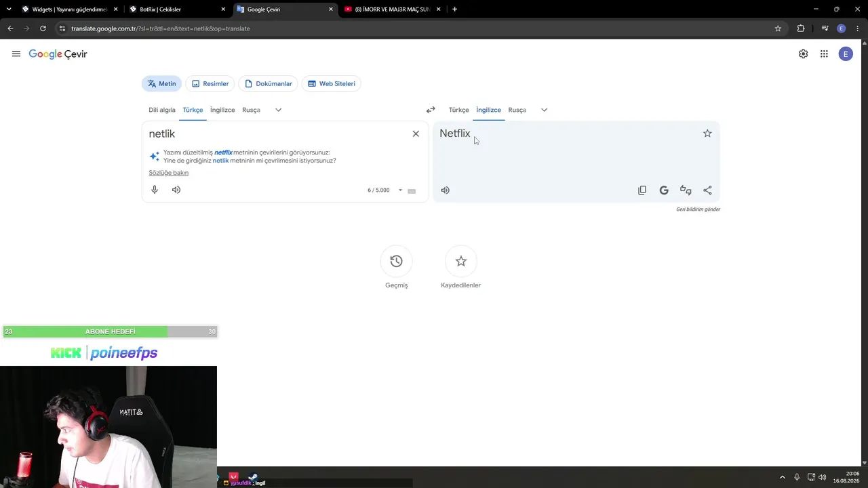Image resolution: width=868 pixels, height=488 pixels.
Task: Open a new browser tab
Action: tap(454, 9)
